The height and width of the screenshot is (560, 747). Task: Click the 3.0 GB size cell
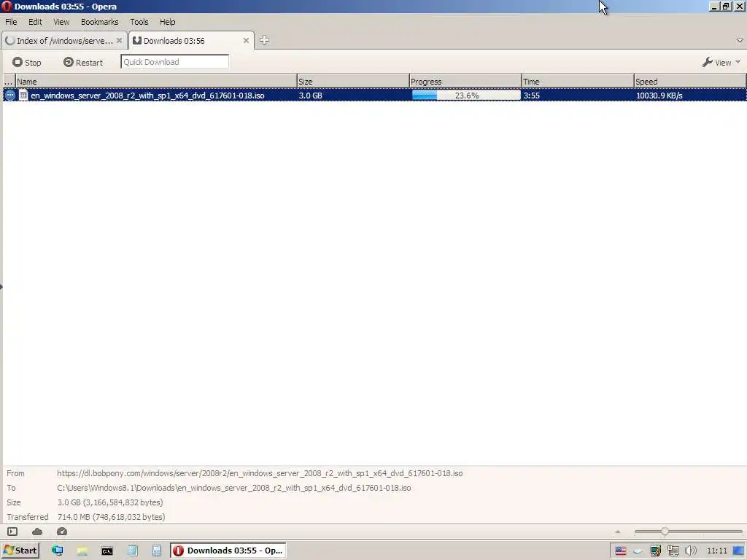[311, 96]
